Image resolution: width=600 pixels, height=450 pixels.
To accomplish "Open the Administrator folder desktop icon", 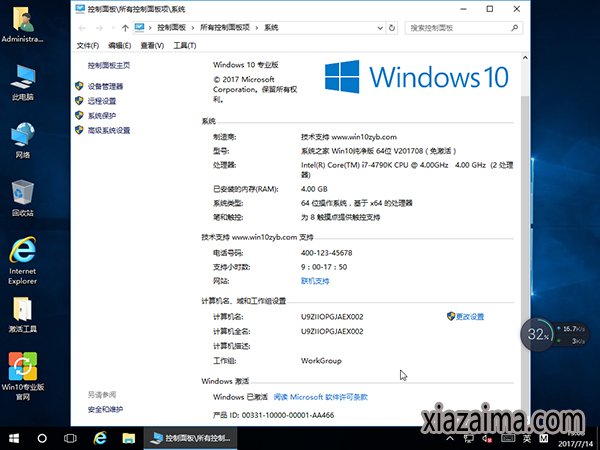I will 22,24.
